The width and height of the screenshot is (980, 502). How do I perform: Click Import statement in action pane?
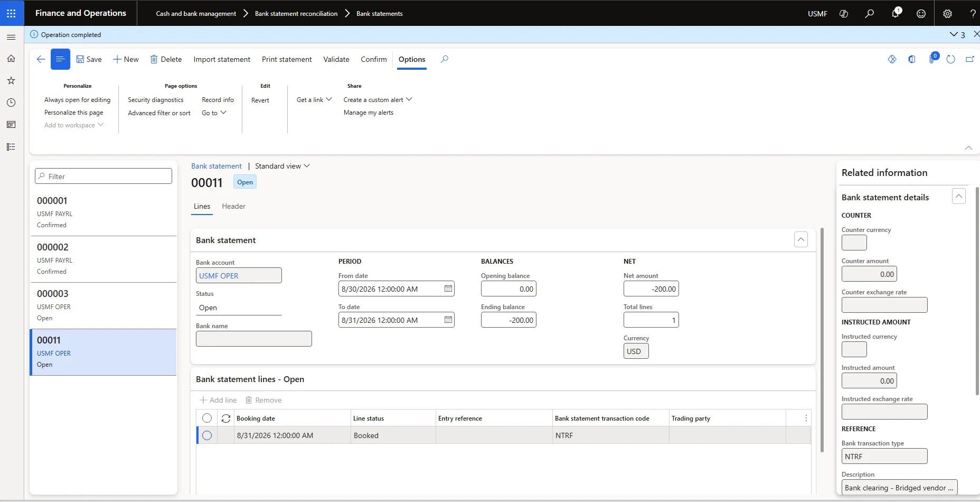click(x=222, y=59)
